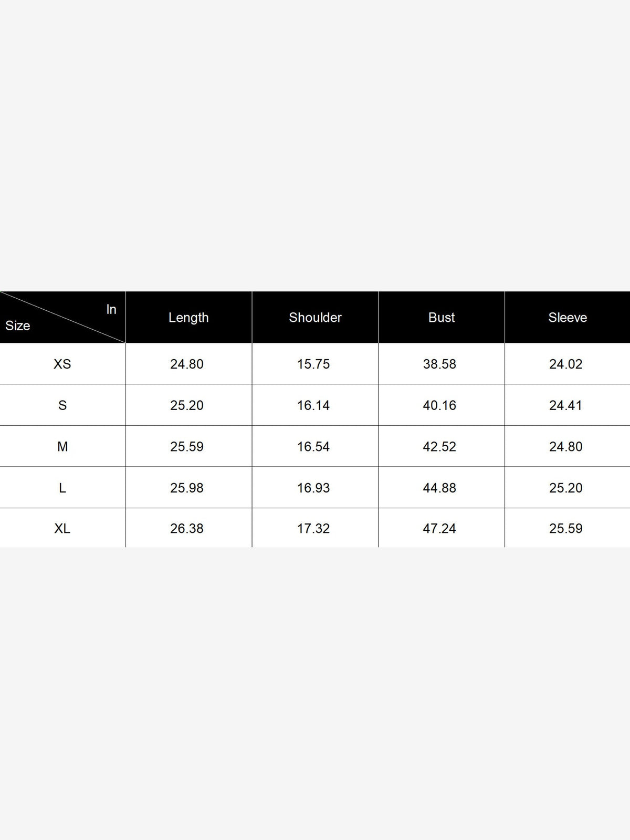Click the M shoulder value 16.54
Screen dimensions: 630x840
coord(313,447)
